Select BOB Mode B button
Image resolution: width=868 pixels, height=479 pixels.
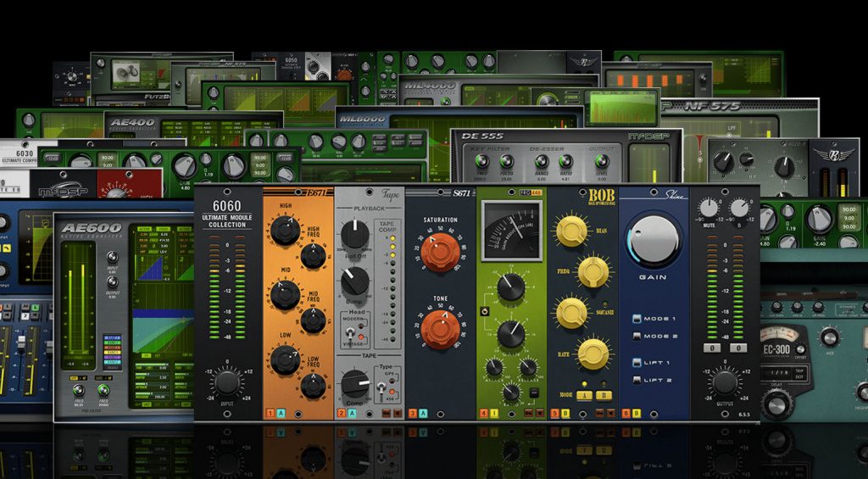[x=604, y=395]
